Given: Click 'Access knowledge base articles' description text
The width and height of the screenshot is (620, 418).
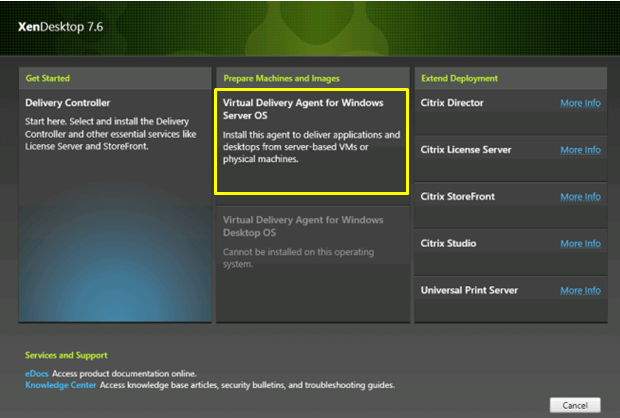Looking at the screenshot, I should [x=247, y=385].
